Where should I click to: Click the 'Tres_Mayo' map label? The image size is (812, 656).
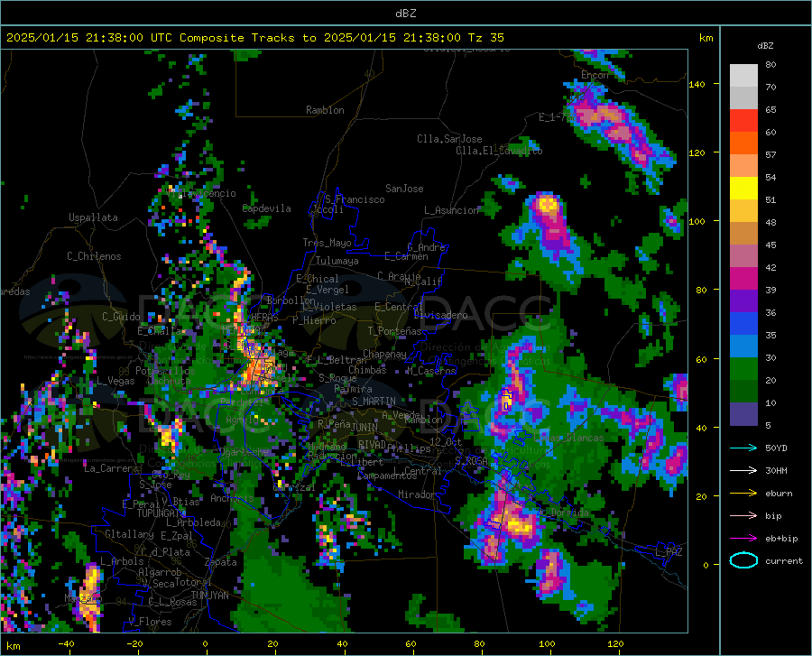[x=328, y=243]
